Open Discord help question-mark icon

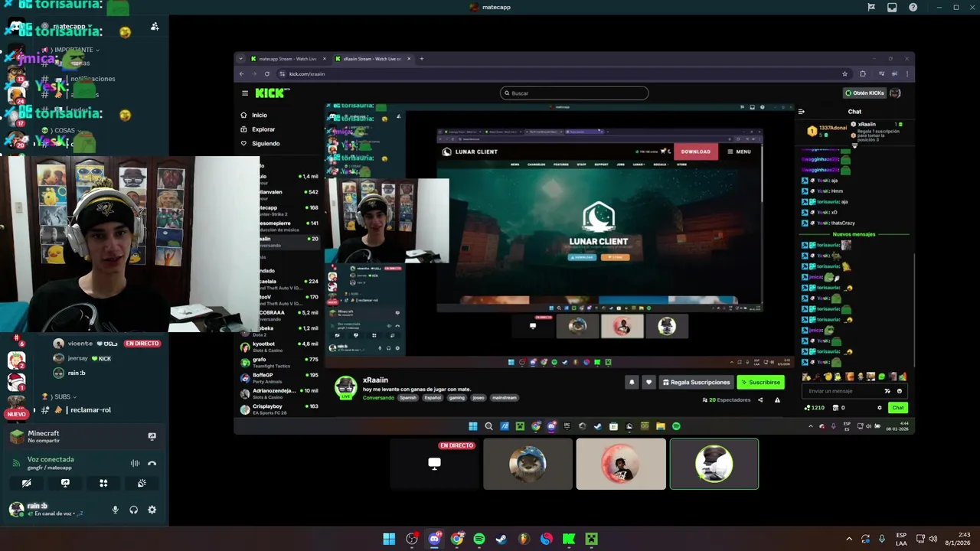tap(913, 7)
